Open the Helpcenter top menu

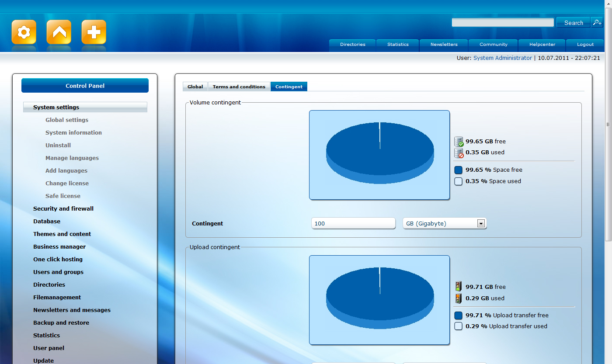coord(542,45)
